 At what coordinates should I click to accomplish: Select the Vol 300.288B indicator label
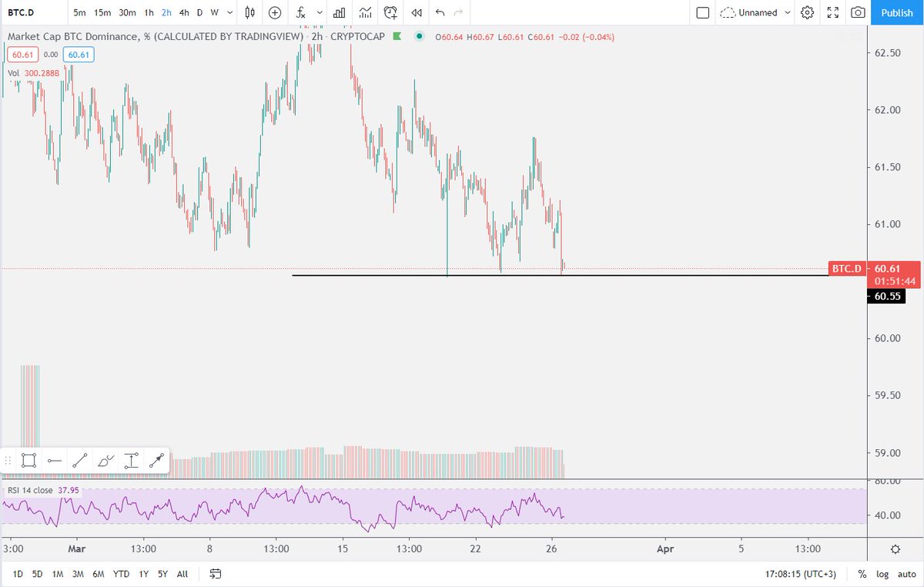[35, 73]
